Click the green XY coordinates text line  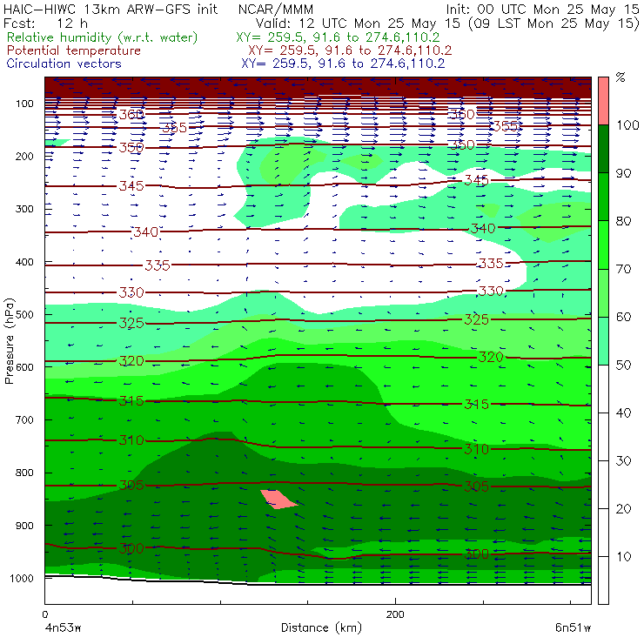338,37
